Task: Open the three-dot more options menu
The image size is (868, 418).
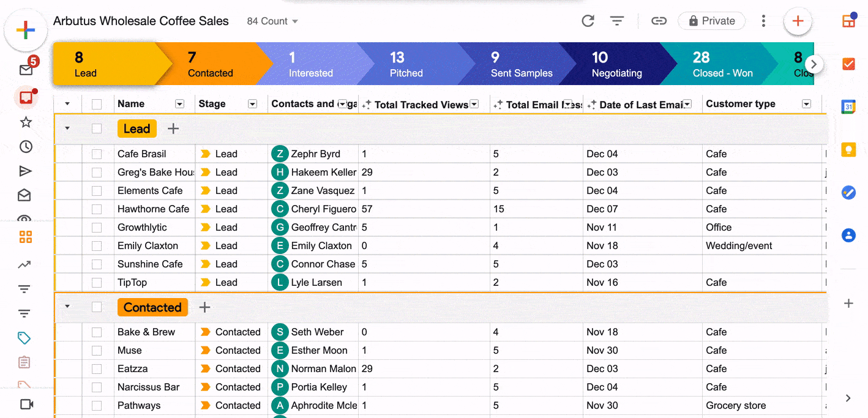Action: pyautogui.click(x=763, y=21)
